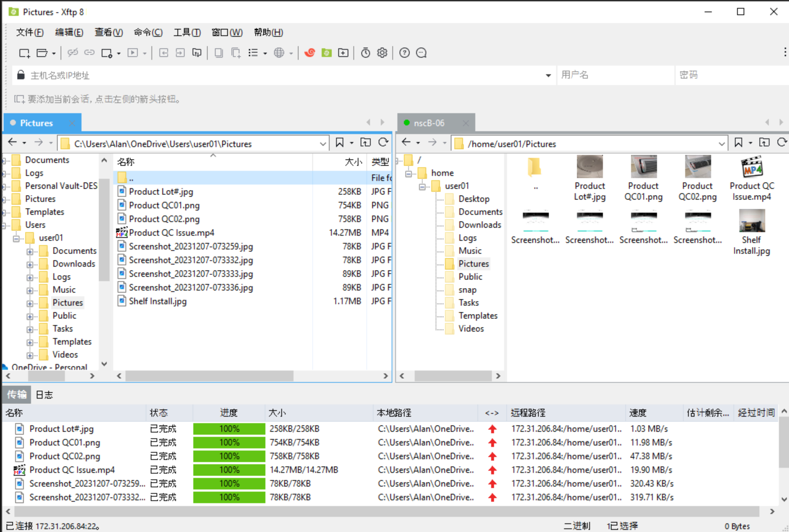The width and height of the screenshot is (789, 532).
Task: Go back in local pane navigation
Action: pyautogui.click(x=12, y=143)
